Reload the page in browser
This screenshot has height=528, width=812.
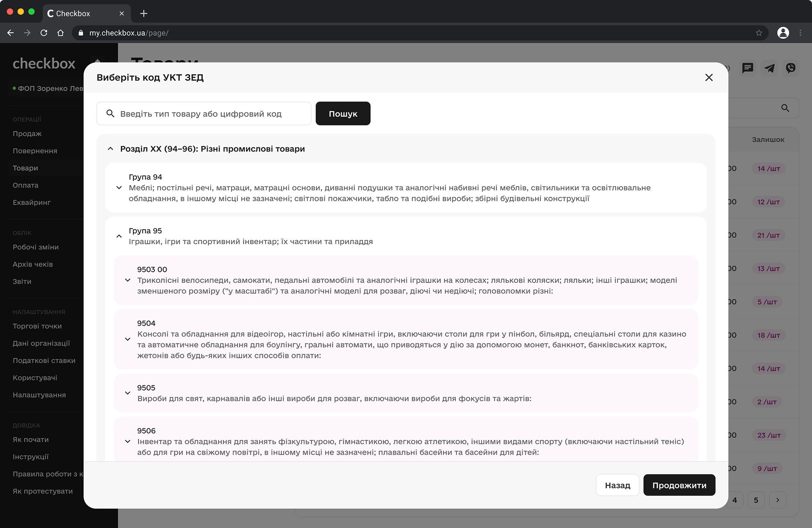point(44,33)
